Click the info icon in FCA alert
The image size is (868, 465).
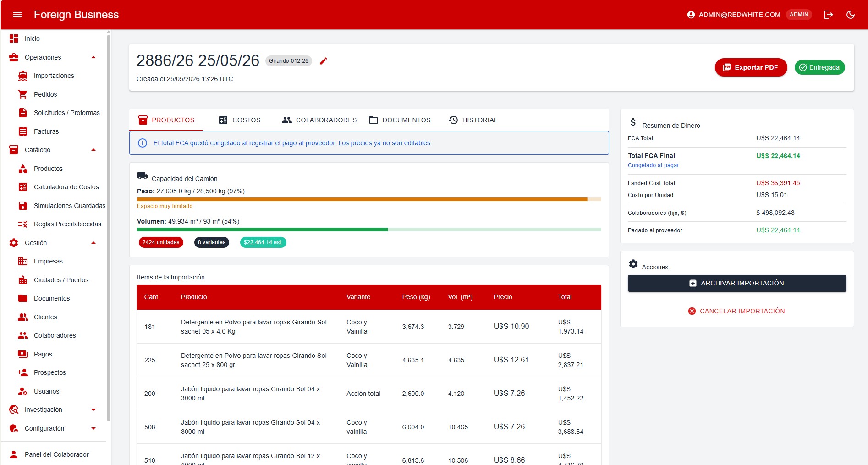tap(143, 143)
